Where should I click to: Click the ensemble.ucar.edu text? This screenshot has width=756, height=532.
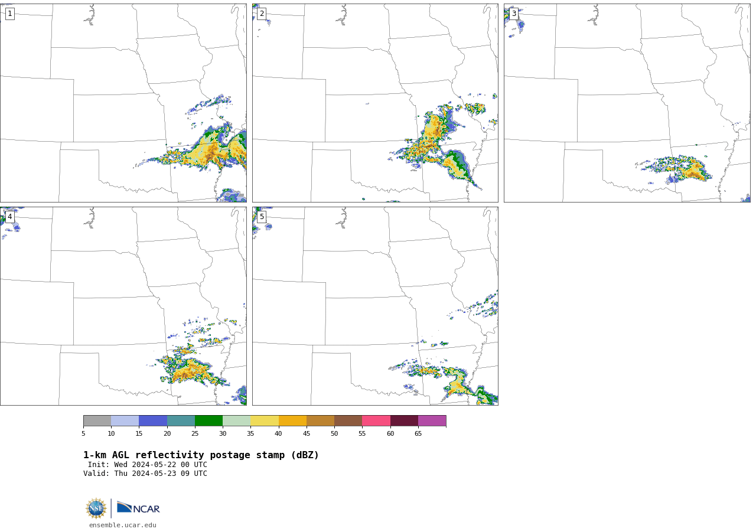click(x=123, y=526)
